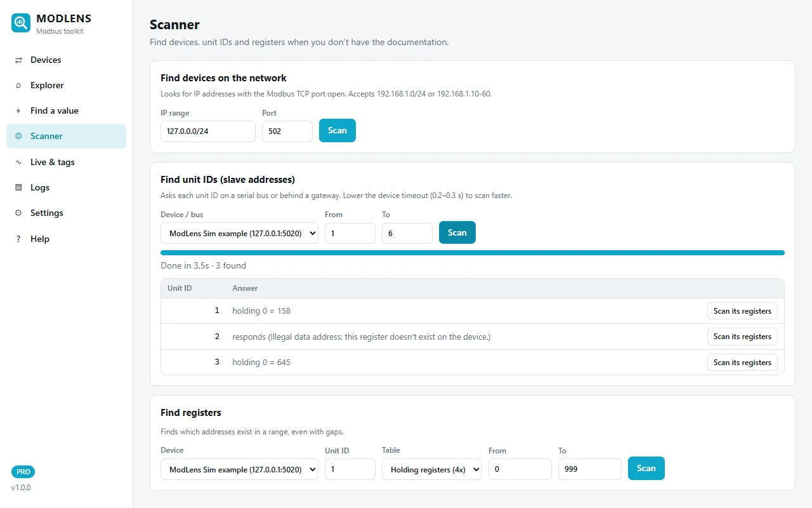Click the registers From address field
The height and width of the screenshot is (508, 812).
click(x=520, y=469)
